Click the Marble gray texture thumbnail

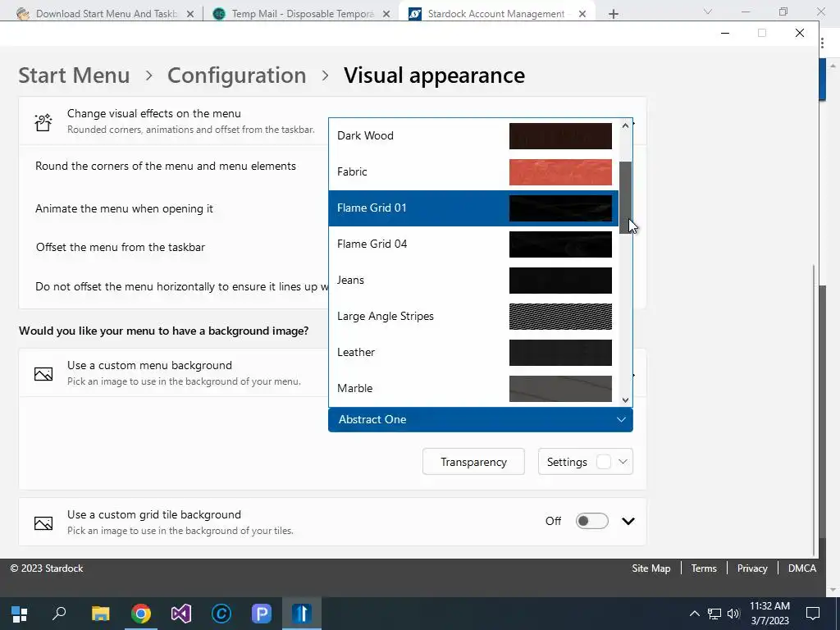[560, 388]
